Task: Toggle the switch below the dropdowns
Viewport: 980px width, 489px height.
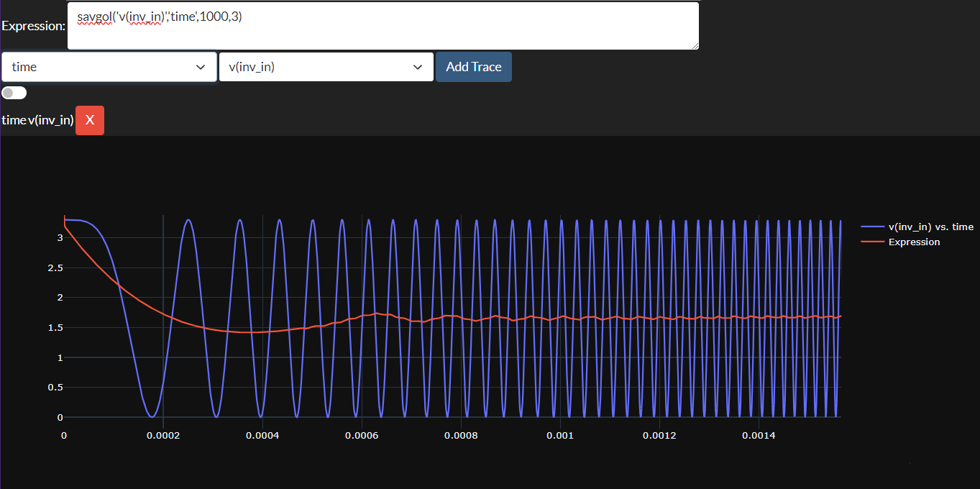Action: [14, 93]
